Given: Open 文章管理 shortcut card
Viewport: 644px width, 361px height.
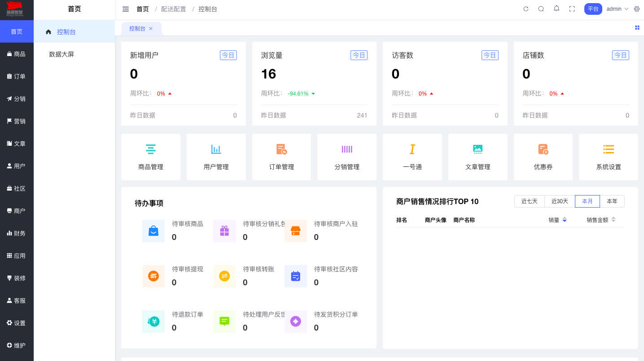Looking at the screenshot, I should (478, 157).
